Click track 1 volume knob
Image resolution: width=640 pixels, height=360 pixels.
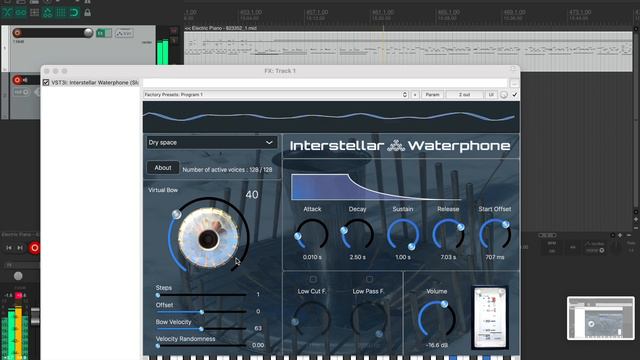click(88, 33)
